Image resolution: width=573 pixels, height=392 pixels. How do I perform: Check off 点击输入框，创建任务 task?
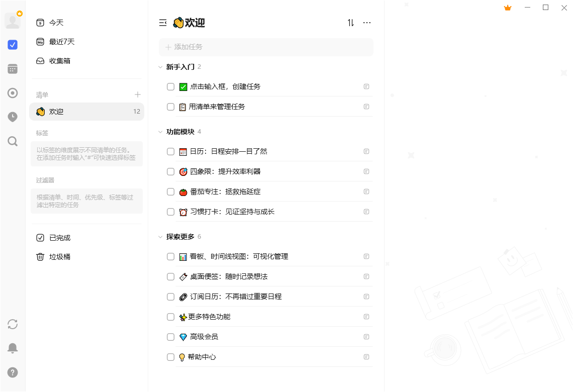pyautogui.click(x=170, y=86)
